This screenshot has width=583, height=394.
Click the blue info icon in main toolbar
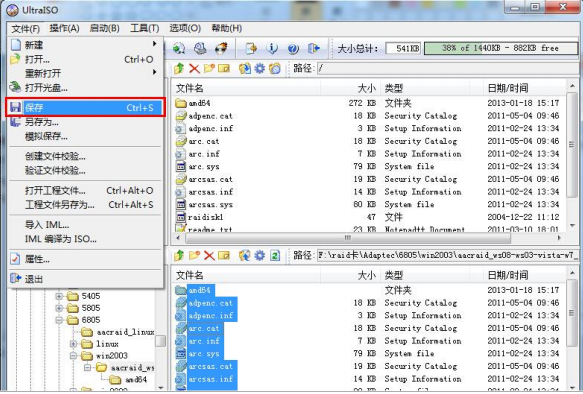[272, 48]
